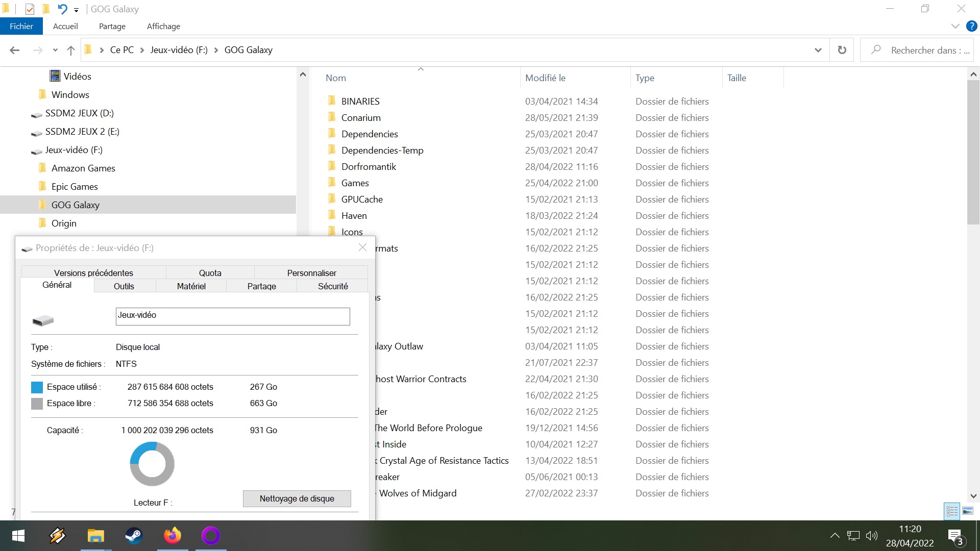Select the Haven folder icon
Viewport: 980px width, 551px height.
(332, 215)
